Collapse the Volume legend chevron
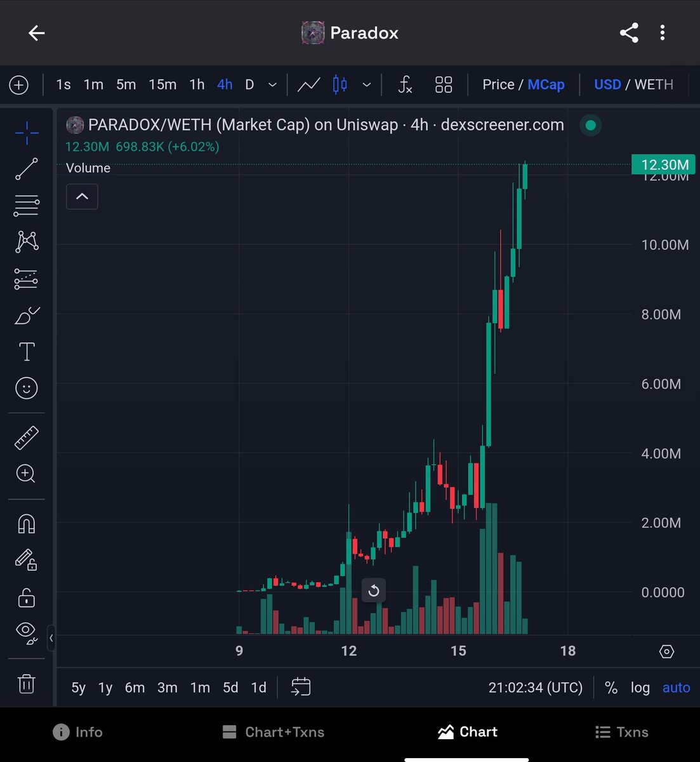This screenshot has width=700, height=762. click(x=82, y=197)
